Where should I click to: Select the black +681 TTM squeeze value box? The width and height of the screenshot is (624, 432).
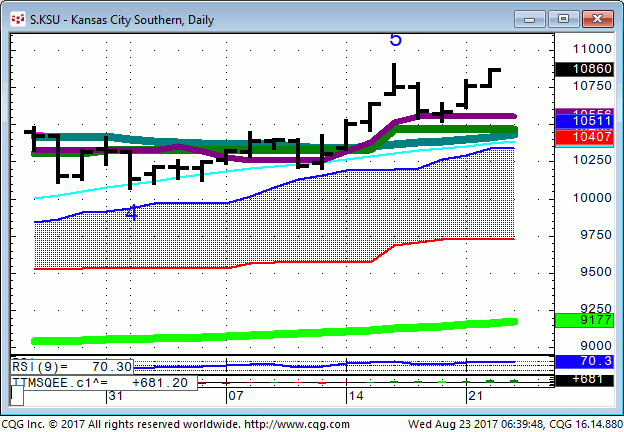(x=584, y=379)
